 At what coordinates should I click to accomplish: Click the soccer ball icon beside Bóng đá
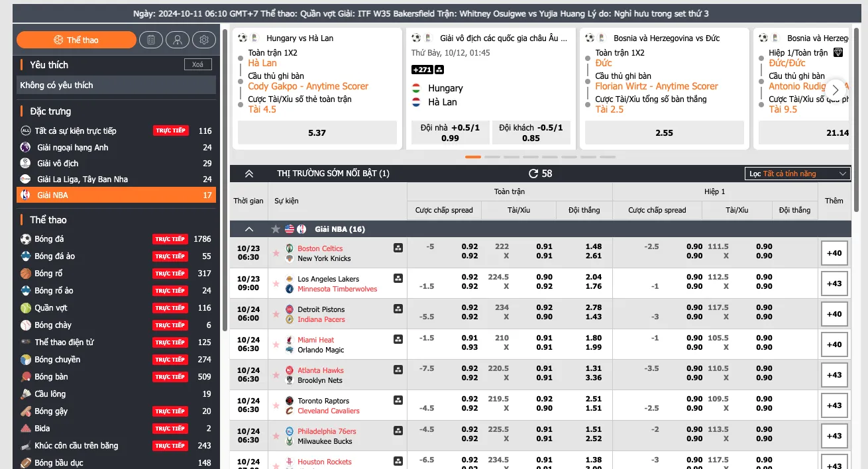coord(26,239)
